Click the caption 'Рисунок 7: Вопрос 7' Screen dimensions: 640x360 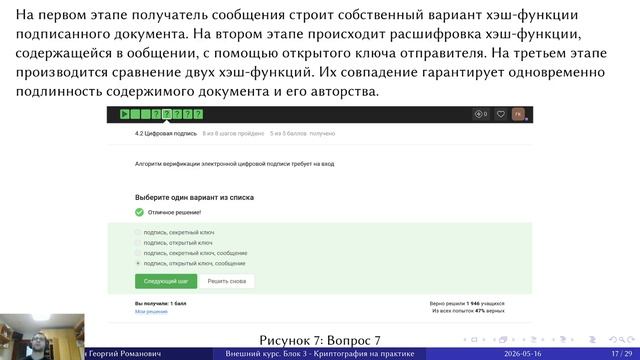320,340
